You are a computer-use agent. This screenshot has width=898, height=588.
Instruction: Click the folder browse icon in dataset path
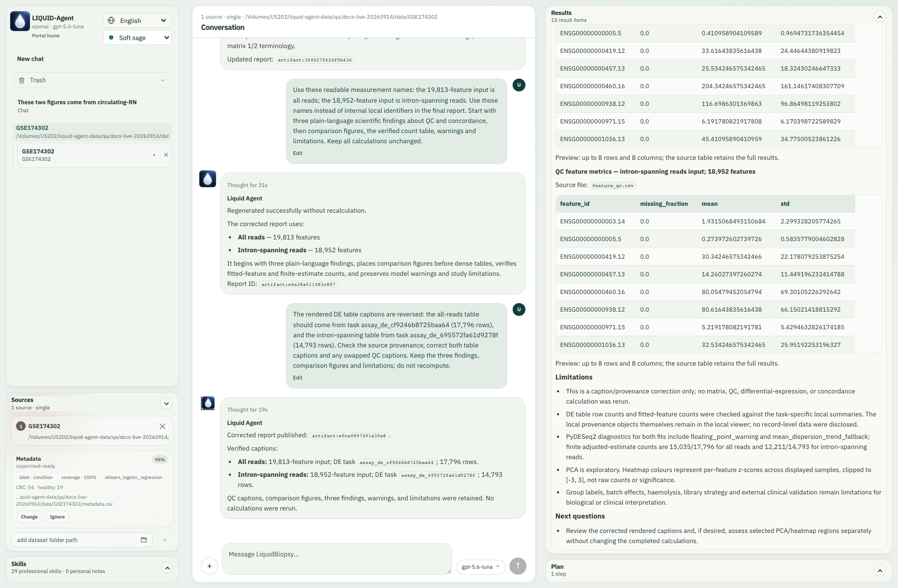tap(144, 540)
